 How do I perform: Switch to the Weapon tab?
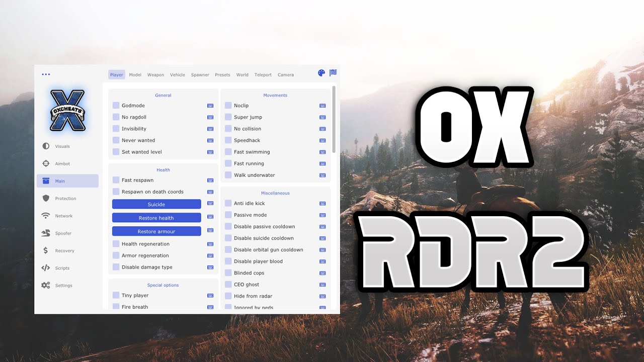[155, 75]
